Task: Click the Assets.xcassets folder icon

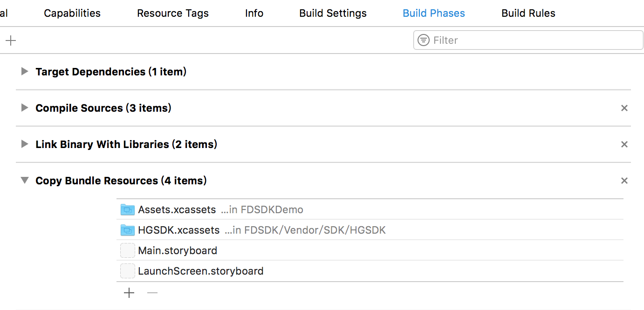Action: pos(127,210)
